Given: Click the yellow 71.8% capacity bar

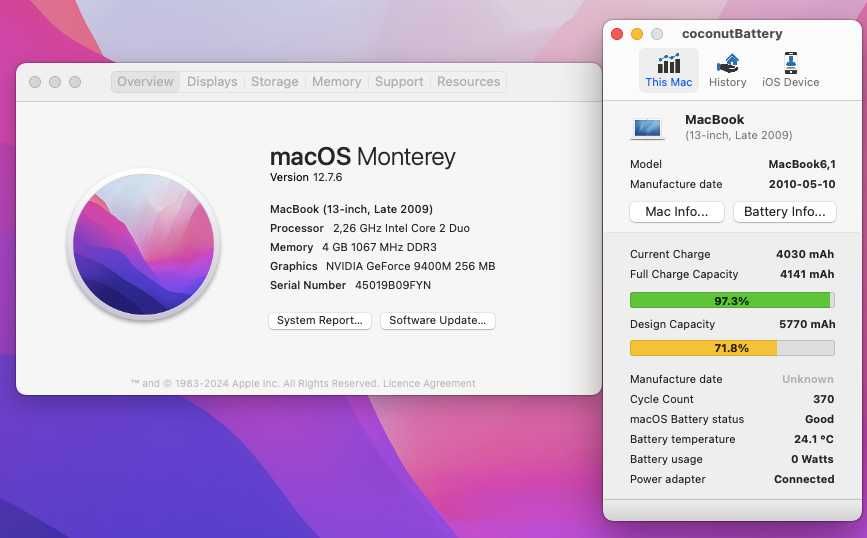Looking at the screenshot, I should click(x=732, y=348).
